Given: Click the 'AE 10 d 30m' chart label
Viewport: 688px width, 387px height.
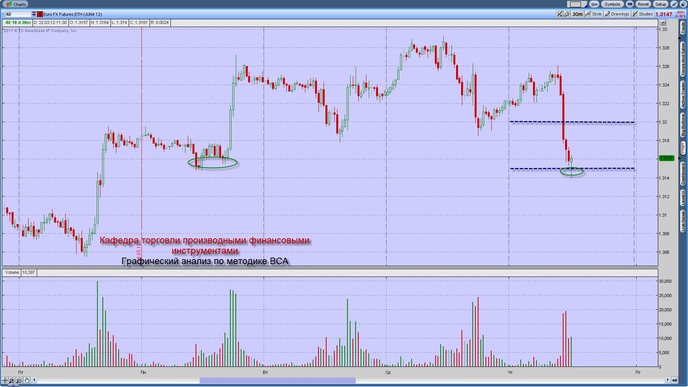Looking at the screenshot, I should pyautogui.click(x=18, y=22).
